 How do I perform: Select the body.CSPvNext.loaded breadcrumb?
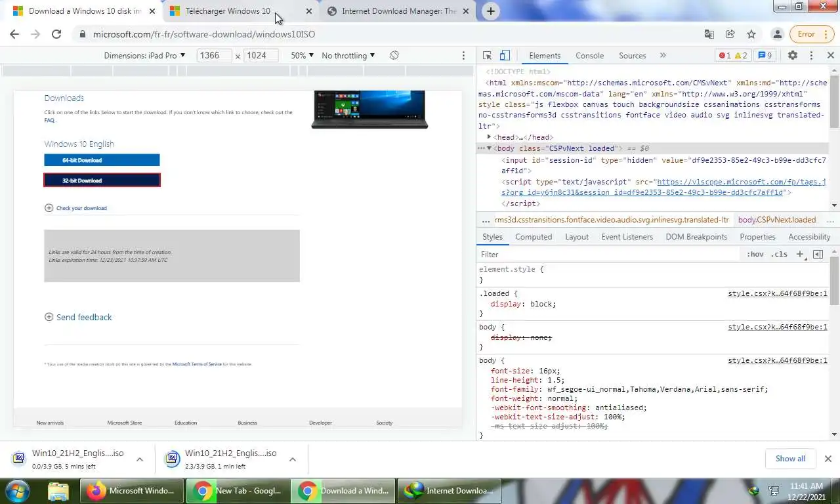777,220
